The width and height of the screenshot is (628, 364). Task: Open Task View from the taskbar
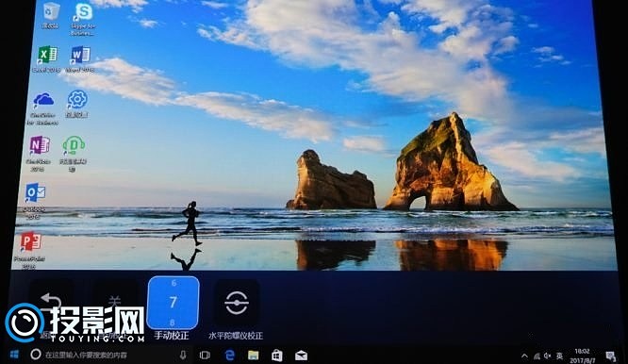coord(205,355)
